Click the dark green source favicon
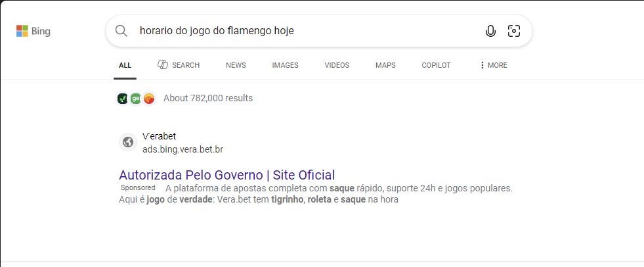This screenshot has width=644, height=267. [x=122, y=99]
